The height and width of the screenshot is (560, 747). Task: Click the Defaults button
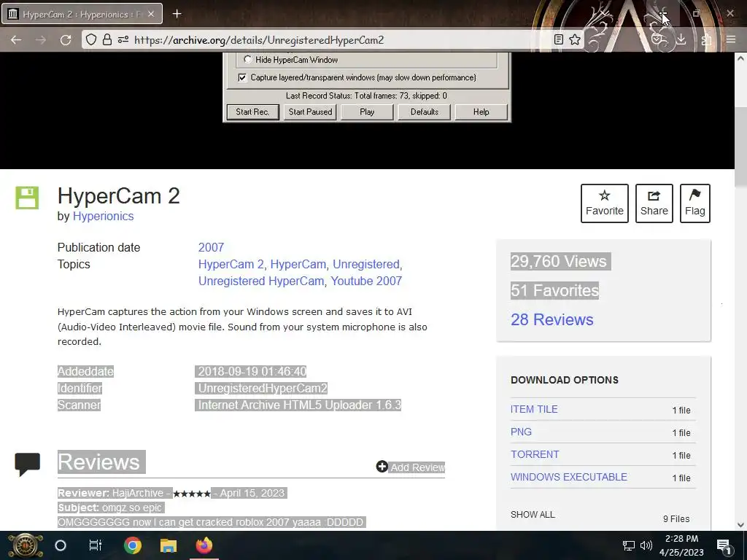(424, 112)
